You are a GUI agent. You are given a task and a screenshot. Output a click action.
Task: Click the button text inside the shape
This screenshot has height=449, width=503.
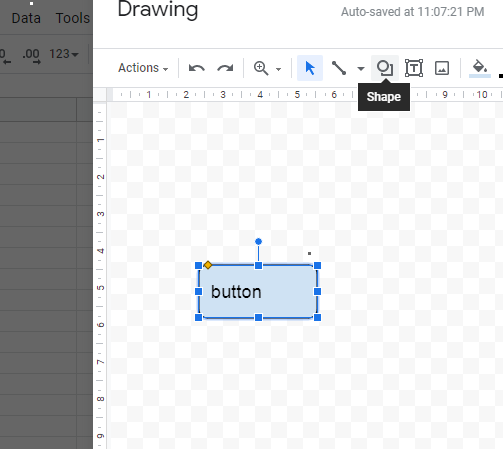236,292
